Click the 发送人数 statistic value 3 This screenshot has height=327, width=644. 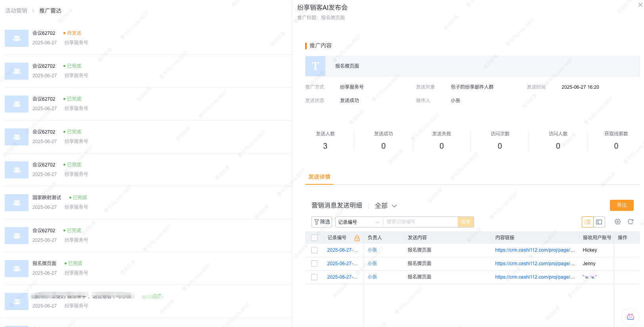(x=325, y=146)
